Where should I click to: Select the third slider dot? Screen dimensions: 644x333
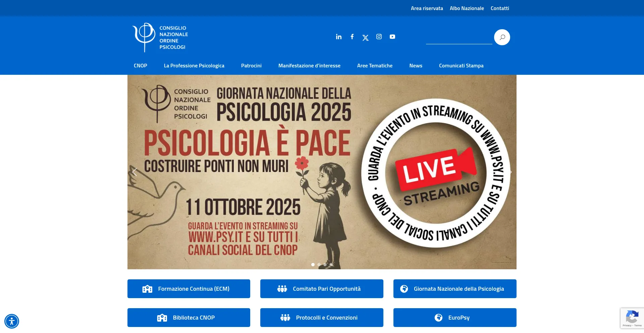click(x=325, y=265)
